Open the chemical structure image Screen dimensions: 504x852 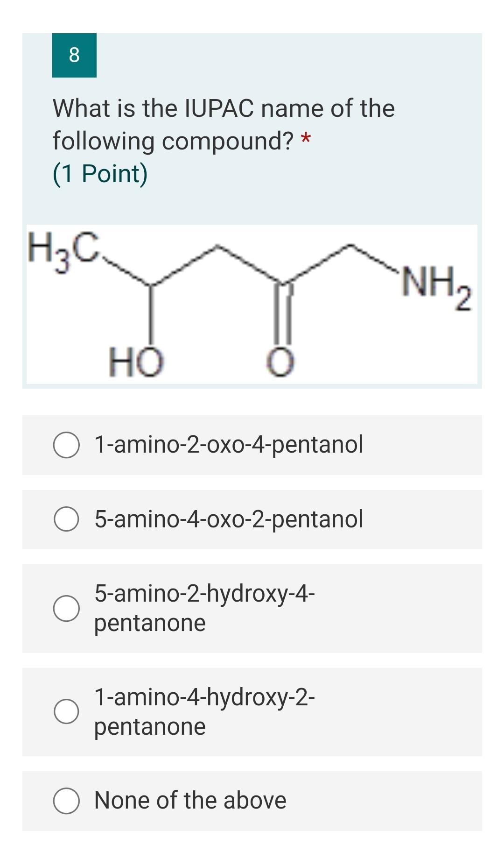click(x=252, y=305)
